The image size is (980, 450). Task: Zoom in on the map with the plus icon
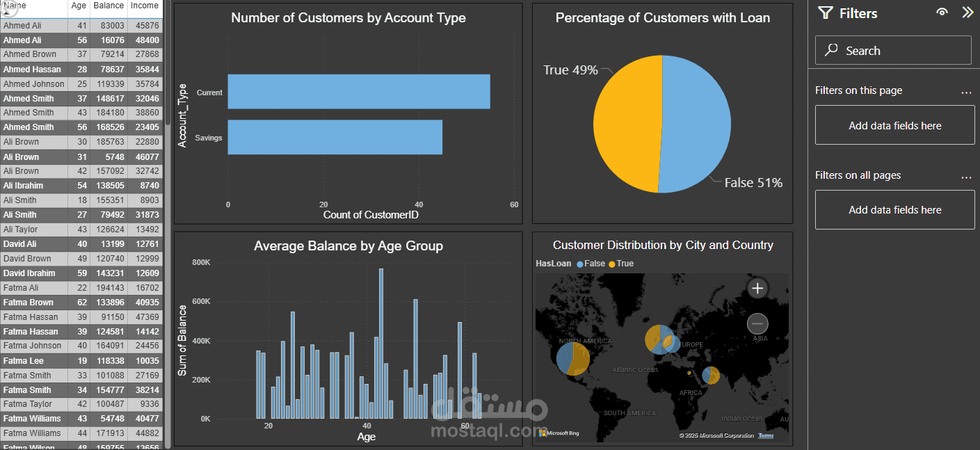[x=757, y=288]
